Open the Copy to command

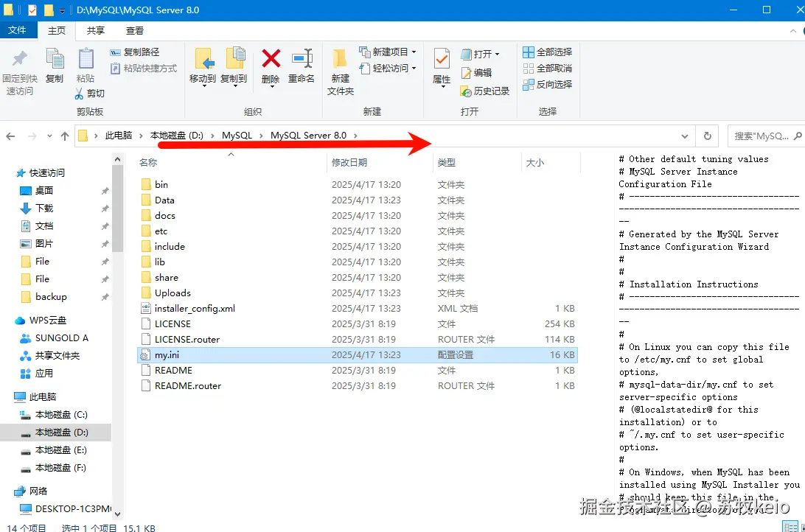(x=234, y=67)
